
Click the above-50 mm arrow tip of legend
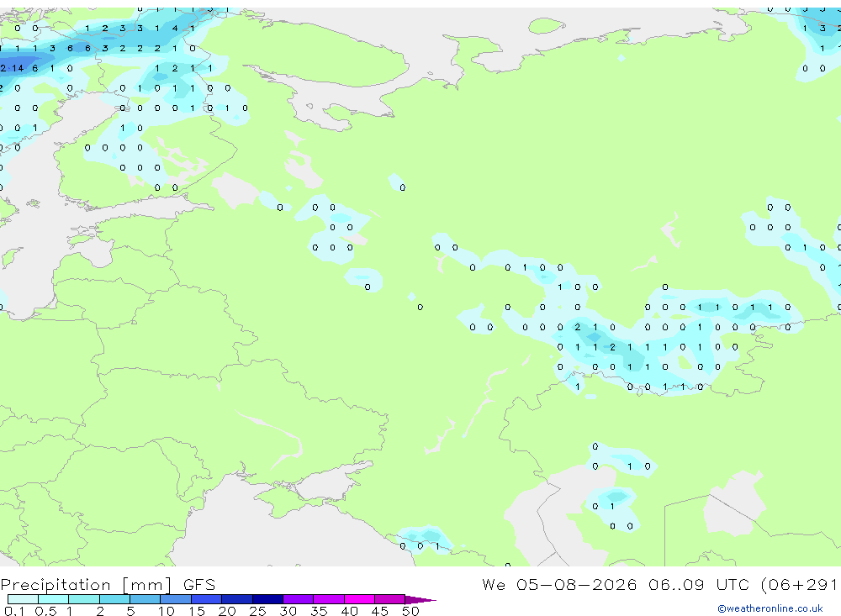420,599
